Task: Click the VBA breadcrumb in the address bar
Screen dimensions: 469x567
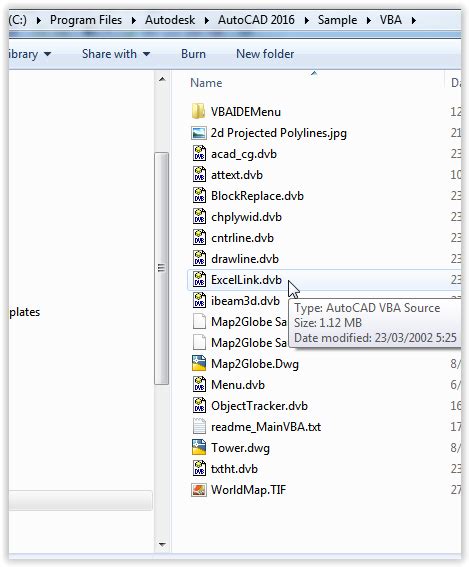Action: (x=391, y=20)
